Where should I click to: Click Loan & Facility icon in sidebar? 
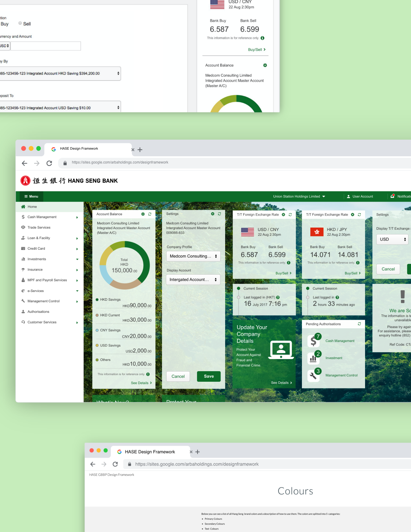(23, 238)
